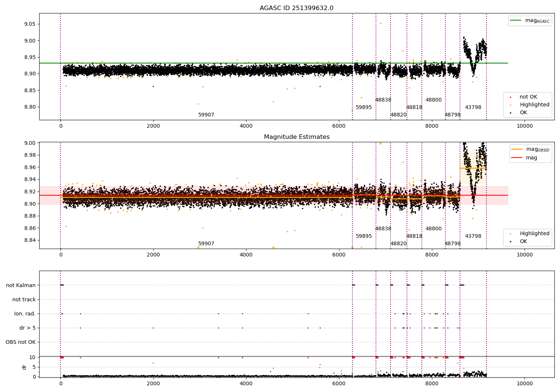Click obsid label 48838 in Magnitude Estimates plot
Image resolution: width=560 pixels, height=392 pixels.
(383, 229)
